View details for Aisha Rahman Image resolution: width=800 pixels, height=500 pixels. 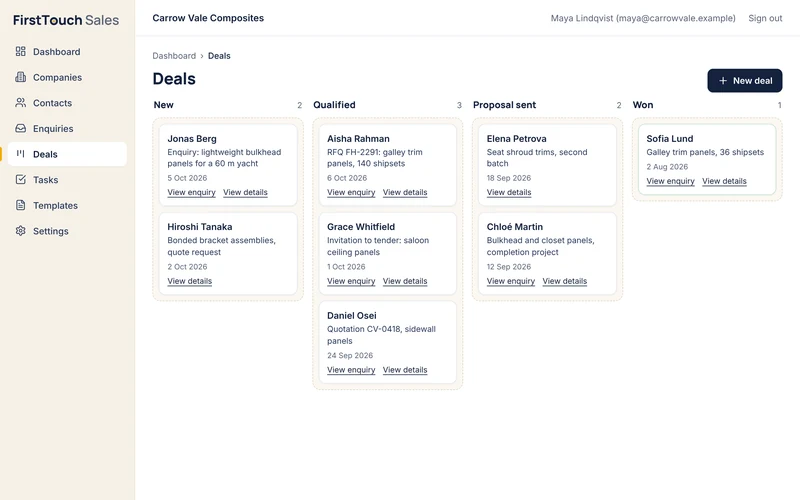405,192
